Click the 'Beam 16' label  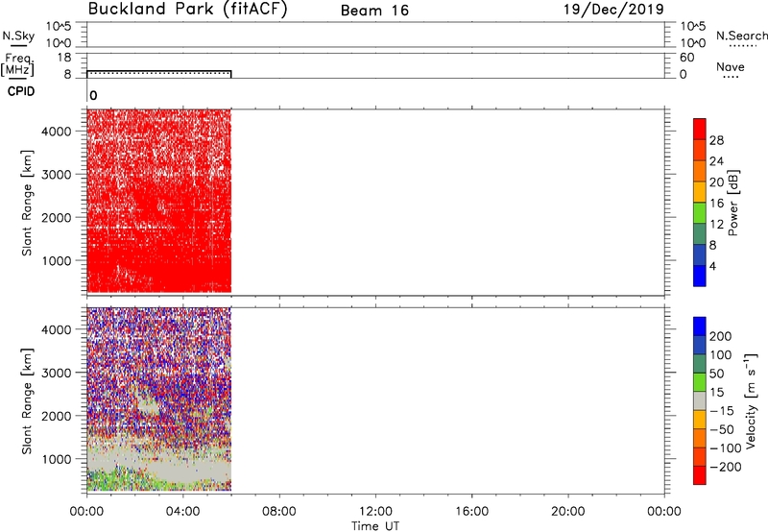pos(374,11)
